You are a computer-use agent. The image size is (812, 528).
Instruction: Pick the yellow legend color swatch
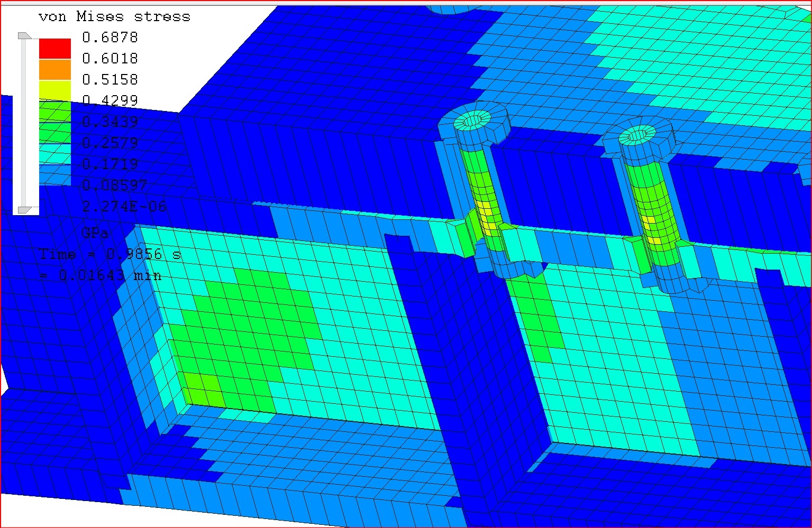tap(55, 90)
